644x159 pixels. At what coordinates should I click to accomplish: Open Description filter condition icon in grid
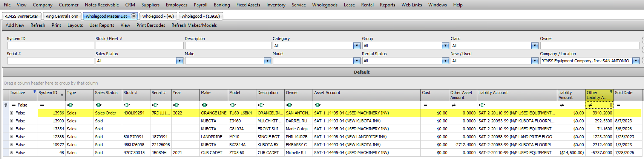pos(261,105)
